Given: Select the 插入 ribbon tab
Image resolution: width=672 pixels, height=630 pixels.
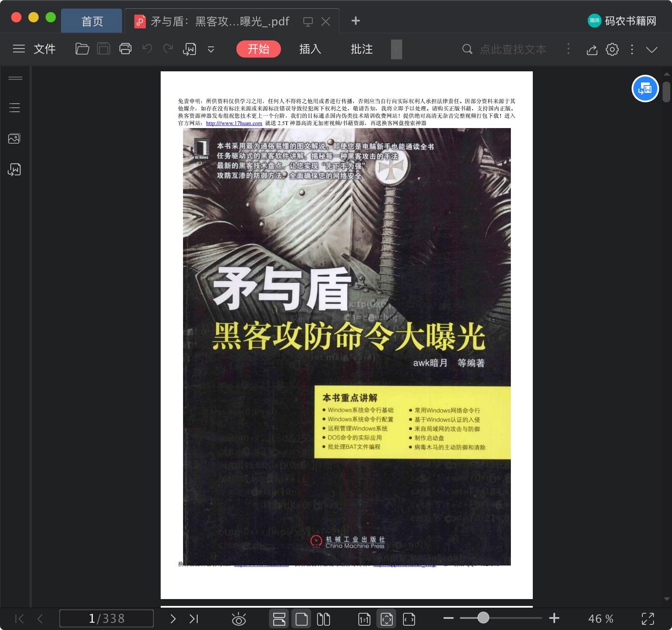Looking at the screenshot, I should pos(310,49).
